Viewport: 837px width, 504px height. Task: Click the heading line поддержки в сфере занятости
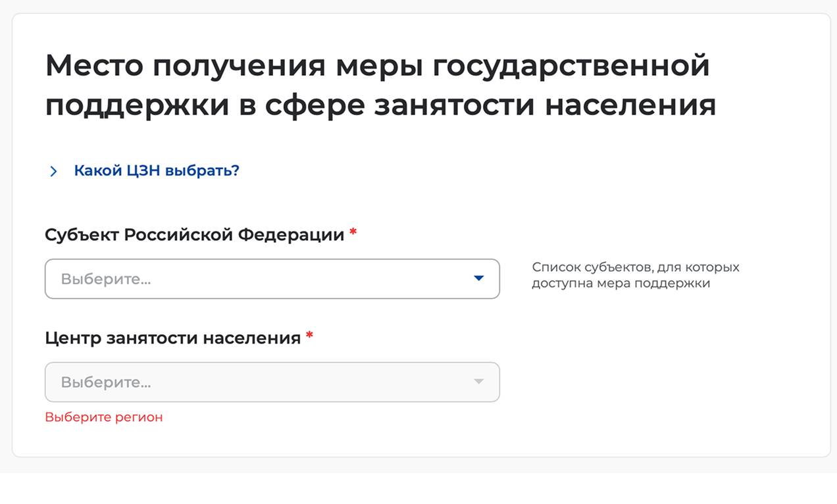[x=380, y=105]
